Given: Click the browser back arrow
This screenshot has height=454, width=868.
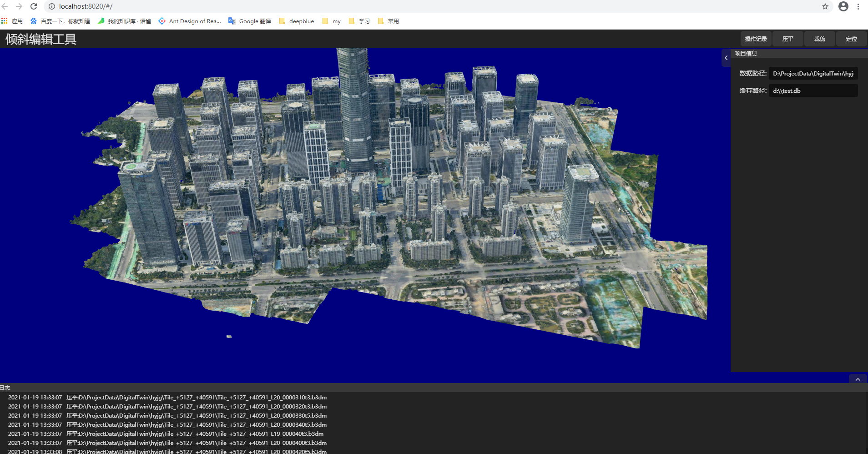Looking at the screenshot, I should tap(5, 6).
